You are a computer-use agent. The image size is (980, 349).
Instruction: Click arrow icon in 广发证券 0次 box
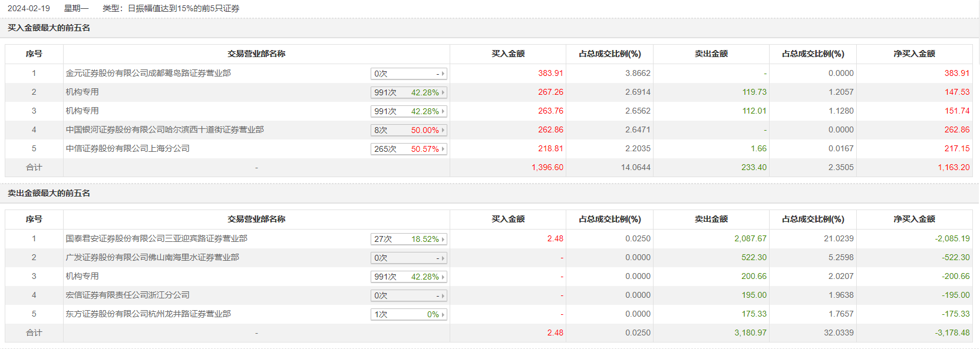tap(443, 258)
